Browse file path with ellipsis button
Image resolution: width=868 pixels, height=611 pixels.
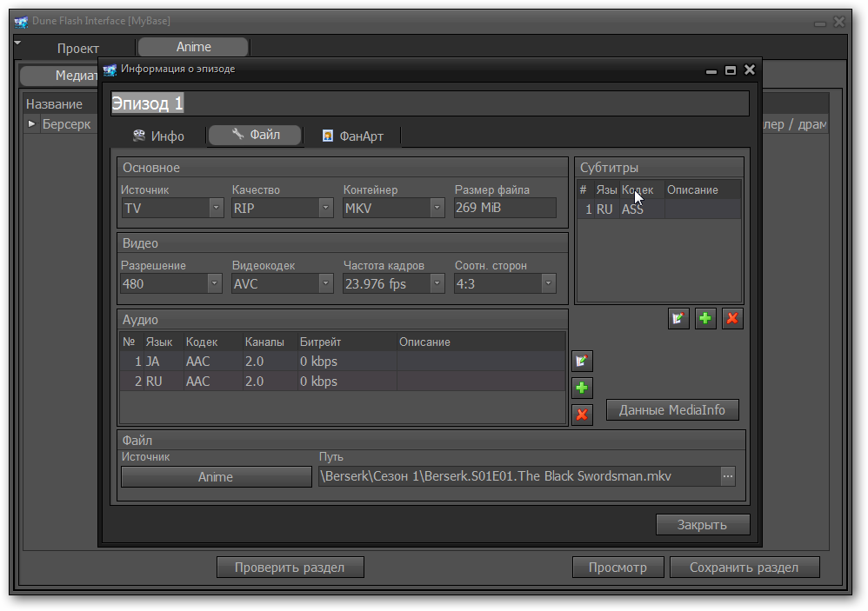click(x=727, y=476)
